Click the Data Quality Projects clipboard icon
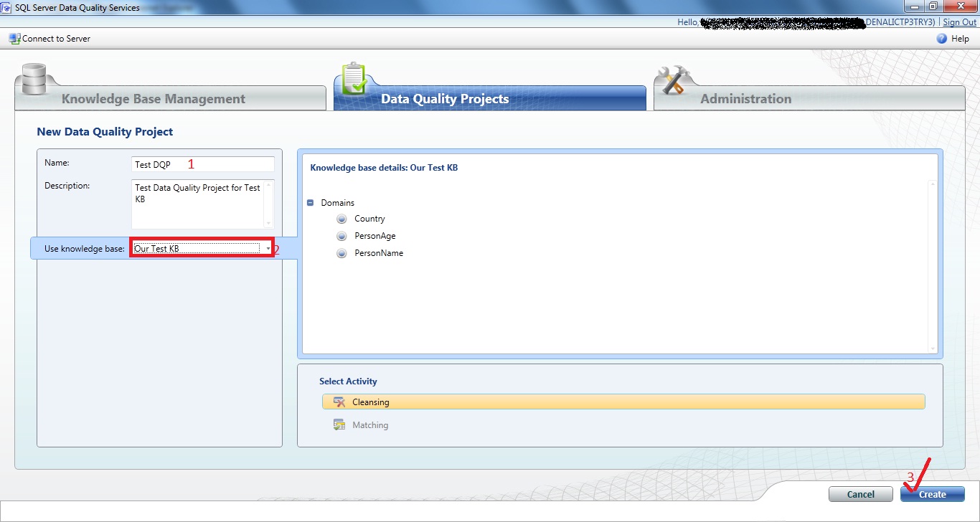980x522 pixels. click(x=354, y=80)
